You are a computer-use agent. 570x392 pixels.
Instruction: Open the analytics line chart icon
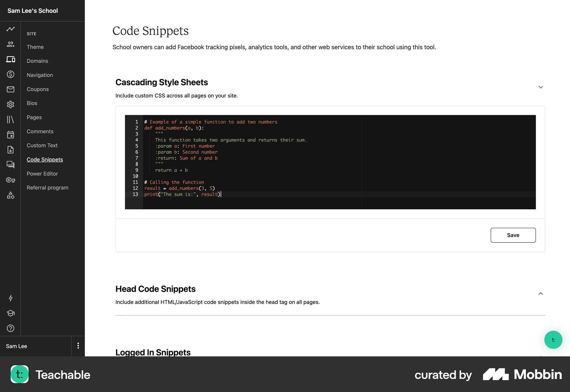click(11, 29)
